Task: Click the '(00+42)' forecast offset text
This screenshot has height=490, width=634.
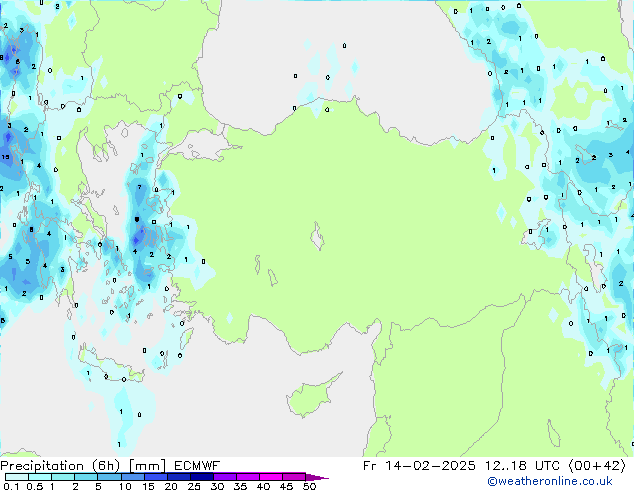Action: coord(597,466)
